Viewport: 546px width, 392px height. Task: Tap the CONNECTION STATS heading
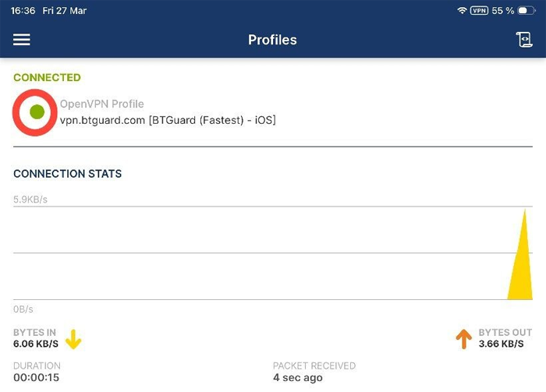pyautogui.click(x=67, y=173)
